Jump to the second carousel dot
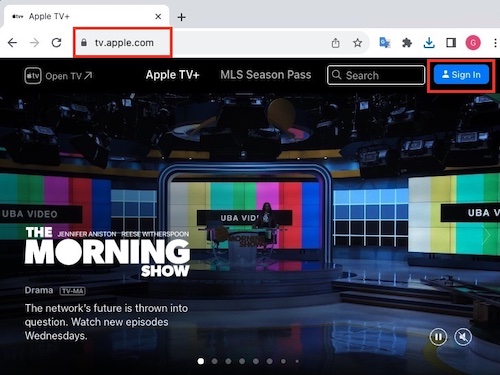Image resolution: width=500 pixels, height=375 pixels. 215,361
